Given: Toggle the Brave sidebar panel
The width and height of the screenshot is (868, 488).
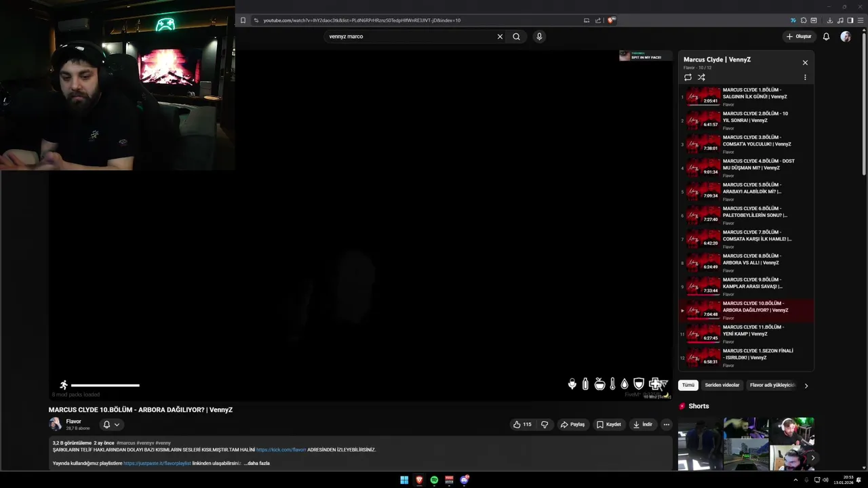Looking at the screenshot, I should pos(850,20).
